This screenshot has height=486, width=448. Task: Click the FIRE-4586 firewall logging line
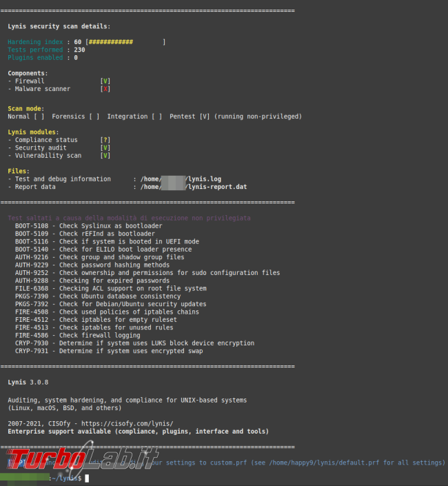(77, 335)
